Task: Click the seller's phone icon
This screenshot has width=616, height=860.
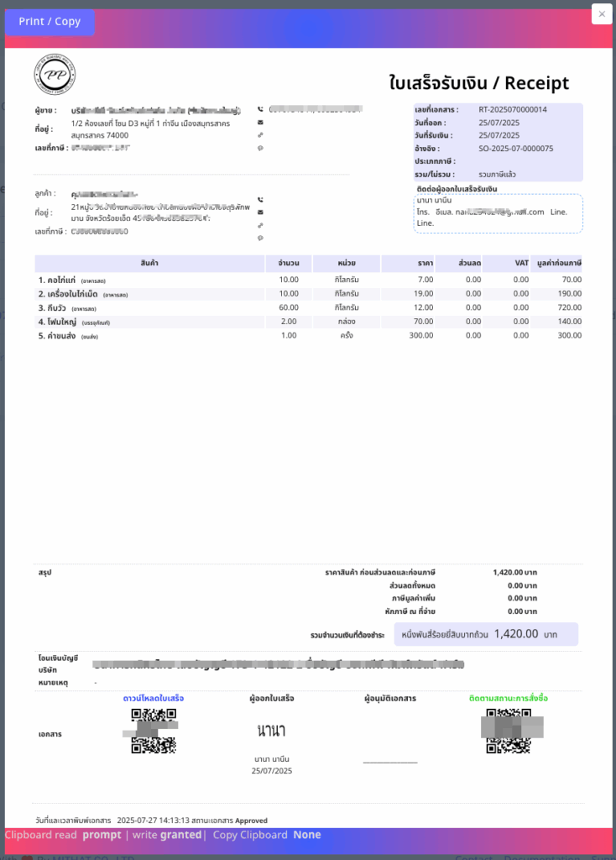Action: coord(260,109)
